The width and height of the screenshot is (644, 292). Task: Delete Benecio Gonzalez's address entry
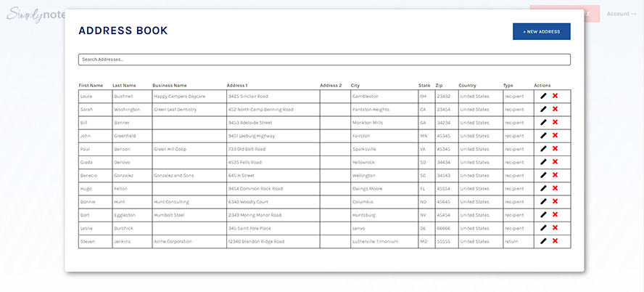click(x=555, y=175)
